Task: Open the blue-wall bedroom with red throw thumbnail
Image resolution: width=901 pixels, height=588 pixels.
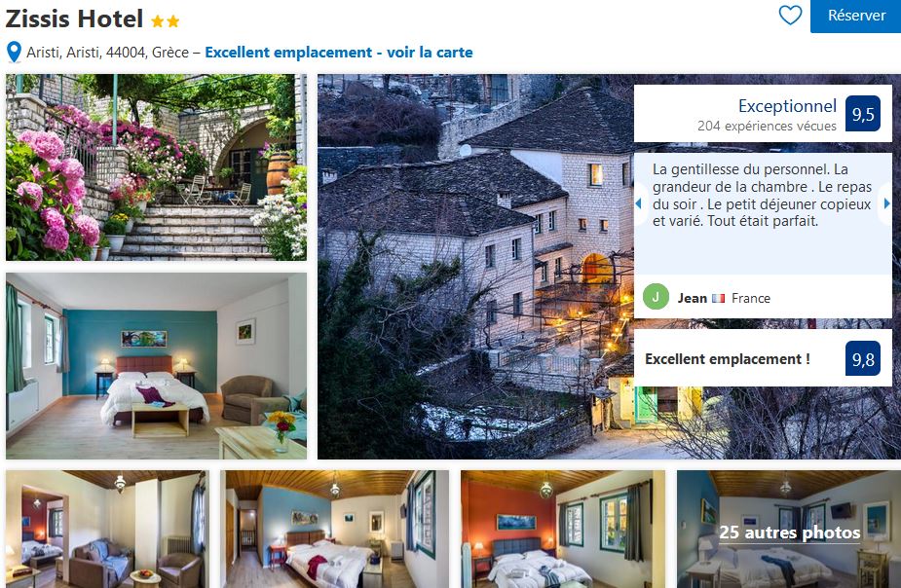Action: [x=337, y=530]
